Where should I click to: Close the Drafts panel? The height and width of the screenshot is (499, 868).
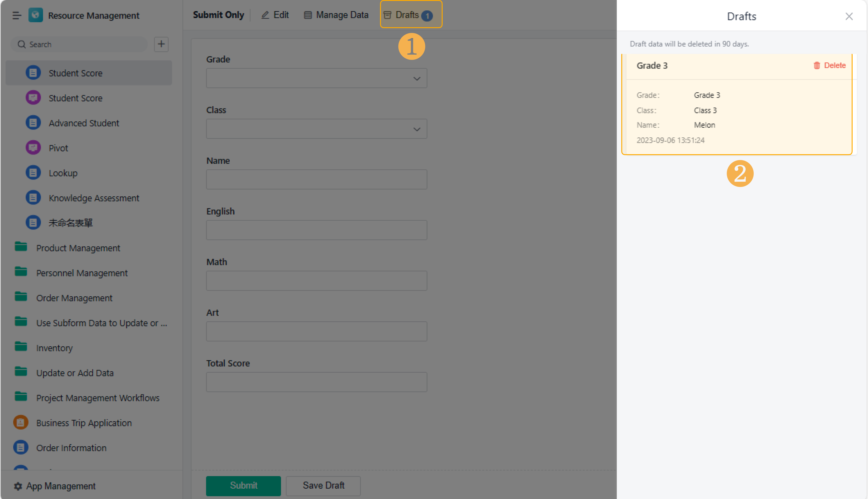[x=849, y=17]
